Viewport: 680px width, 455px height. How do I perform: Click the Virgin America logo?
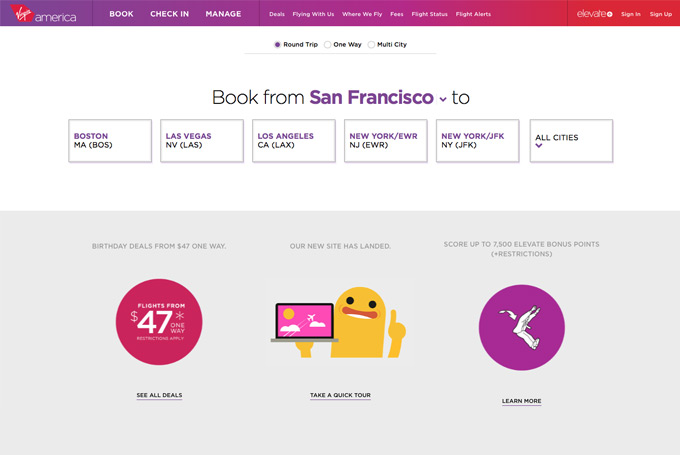click(43, 13)
